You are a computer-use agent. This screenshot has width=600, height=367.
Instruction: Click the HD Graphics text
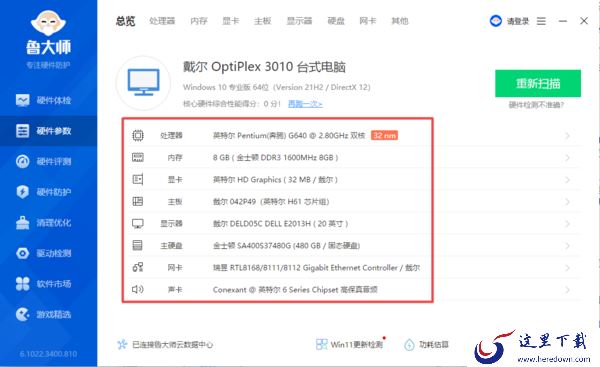pos(275,179)
